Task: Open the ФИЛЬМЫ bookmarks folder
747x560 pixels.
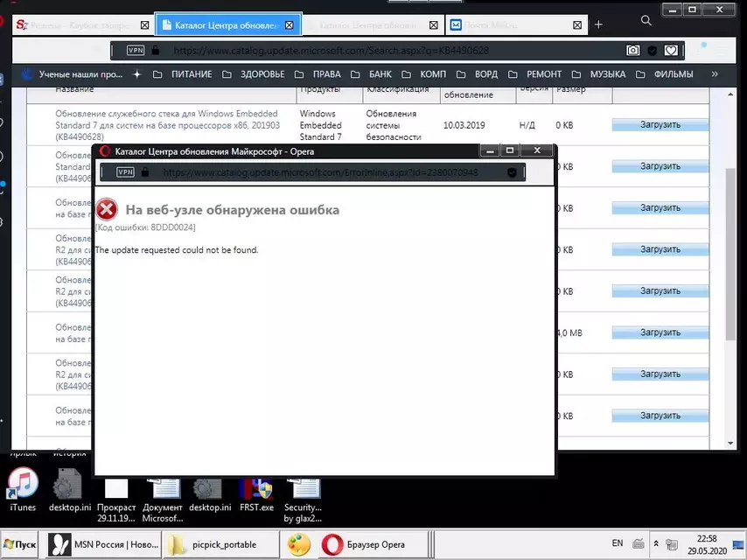Action: click(665, 74)
